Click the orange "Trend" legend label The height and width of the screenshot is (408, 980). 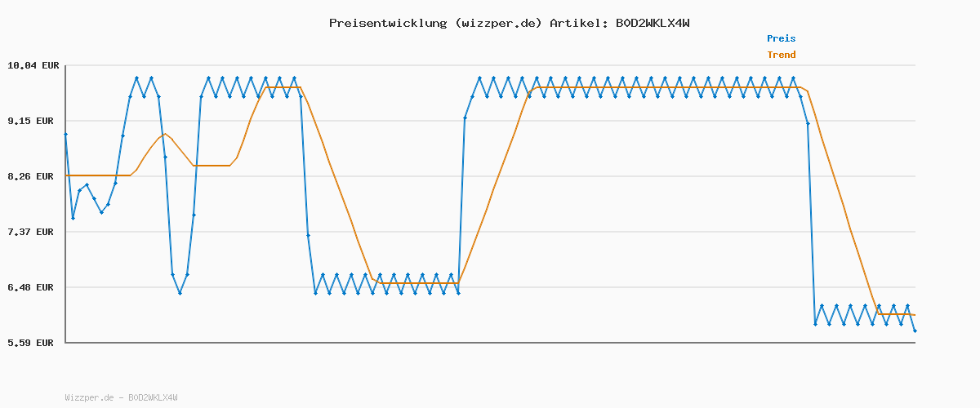click(x=781, y=55)
